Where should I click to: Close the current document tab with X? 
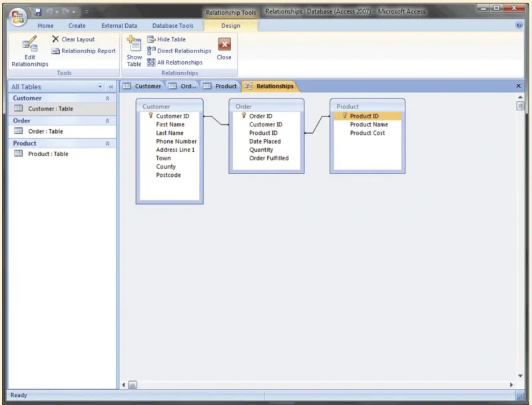pos(518,86)
